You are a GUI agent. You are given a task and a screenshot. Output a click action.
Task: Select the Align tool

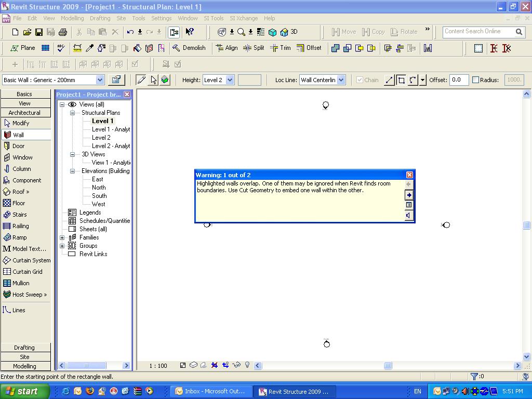(226, 48)
